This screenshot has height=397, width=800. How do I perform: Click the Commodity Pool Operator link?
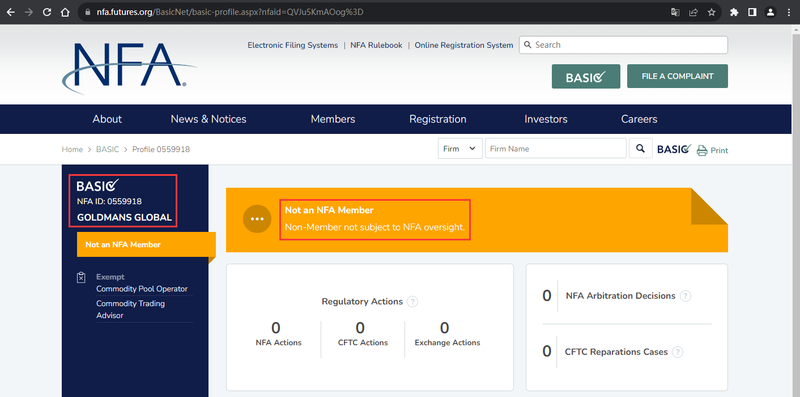point(142,289)
